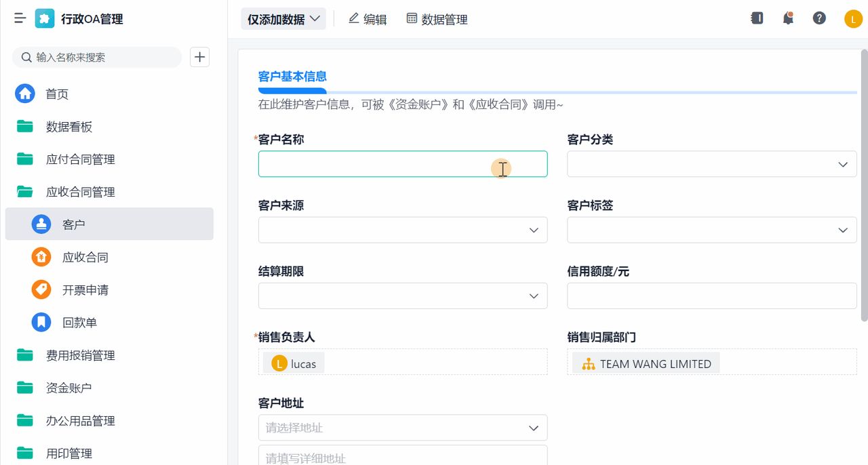Open the 结算期限 dropdown
868x465 pixels.
coord(533,296)
